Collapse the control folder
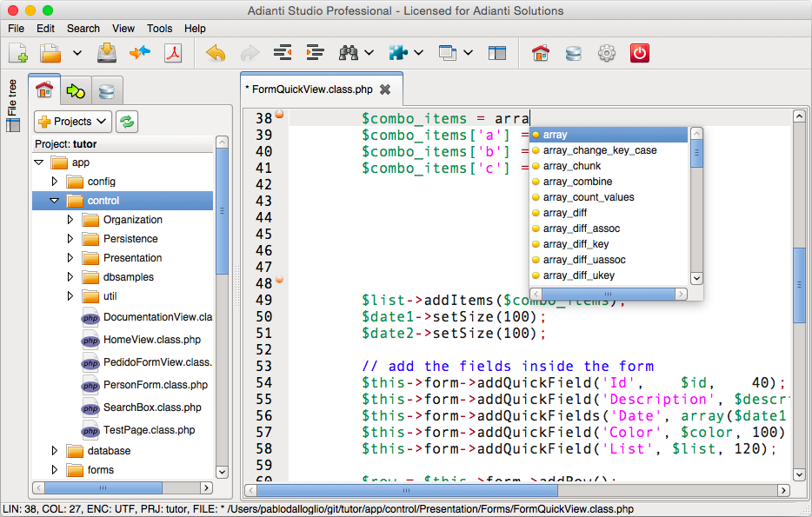Image resolution: width=812 pixels, height=517 pixels. click(55, 201)
